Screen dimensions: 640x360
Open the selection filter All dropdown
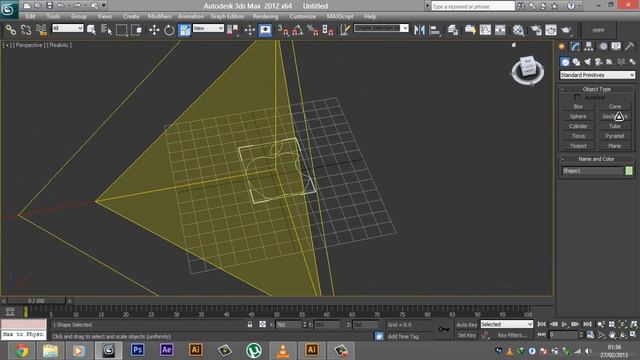tap(68, 28)
